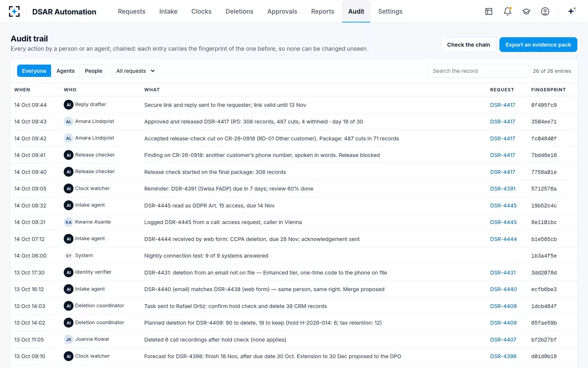This screenshot has width=588, height=368.
Task: Select the Audit tab
Action: (356, 11)
